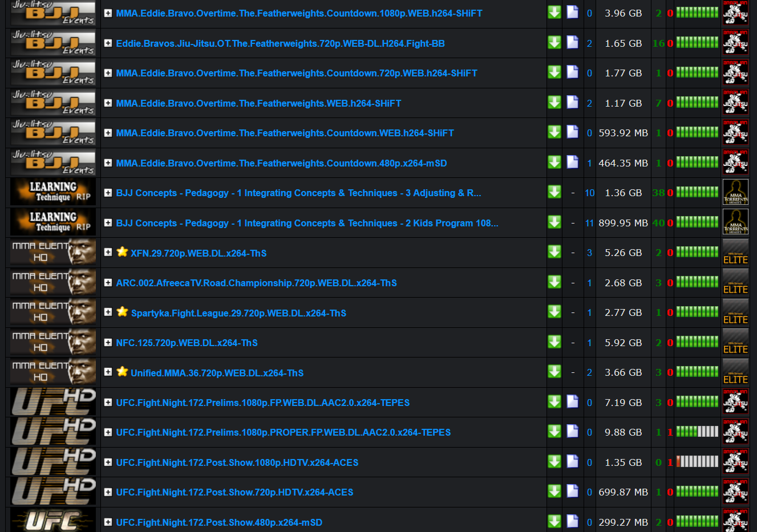Click UFC HD category icon on Post.Show.1080p row
This screenshot has height=532, width=757.
pos(54,462)
